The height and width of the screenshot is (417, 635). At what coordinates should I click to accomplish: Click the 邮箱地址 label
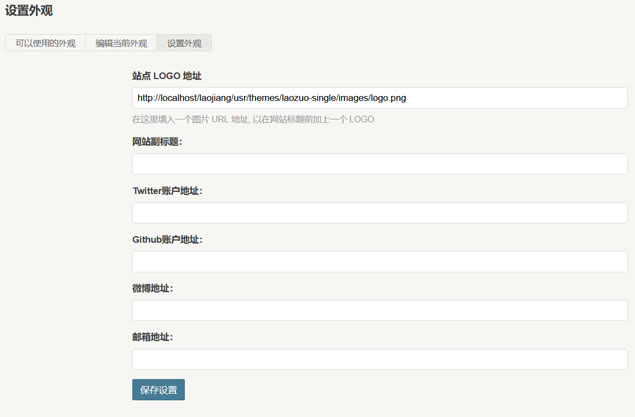152,337
